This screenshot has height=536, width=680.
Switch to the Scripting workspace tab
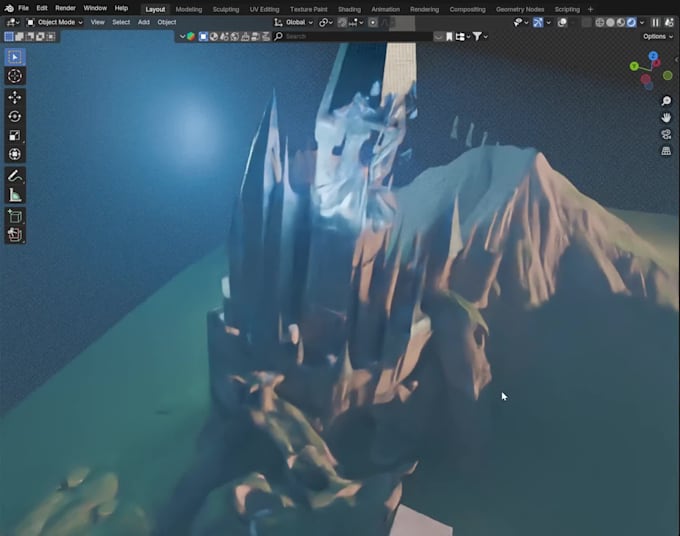567,9
